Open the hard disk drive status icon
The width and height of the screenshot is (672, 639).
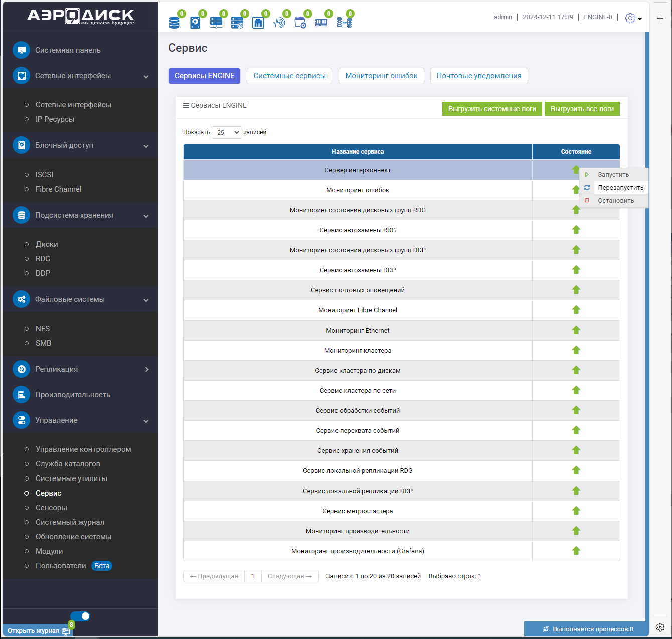195,23
